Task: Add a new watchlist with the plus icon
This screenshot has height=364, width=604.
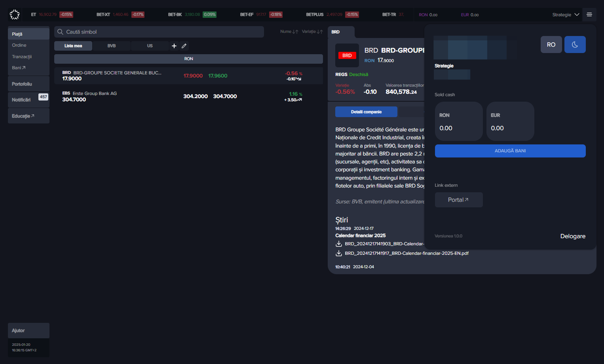Action: pyautogui.click(x=174, y=46)
